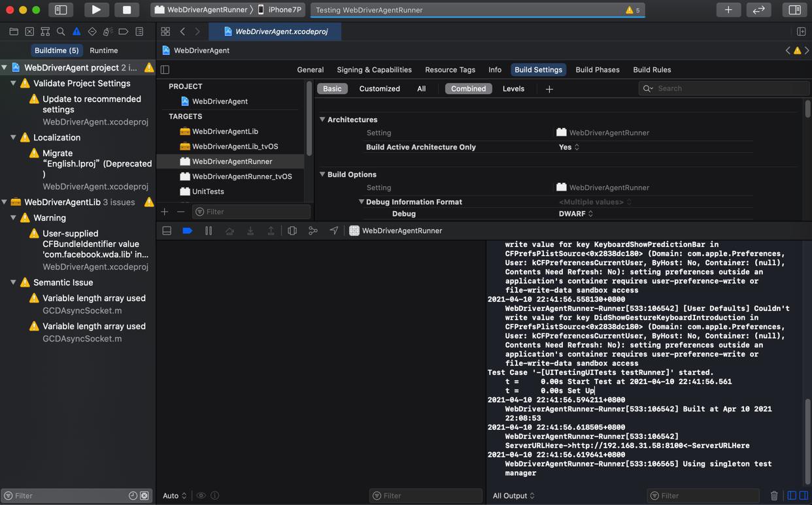
Task: Click the Simulate Location arrow icon
Action: (334, 231)
